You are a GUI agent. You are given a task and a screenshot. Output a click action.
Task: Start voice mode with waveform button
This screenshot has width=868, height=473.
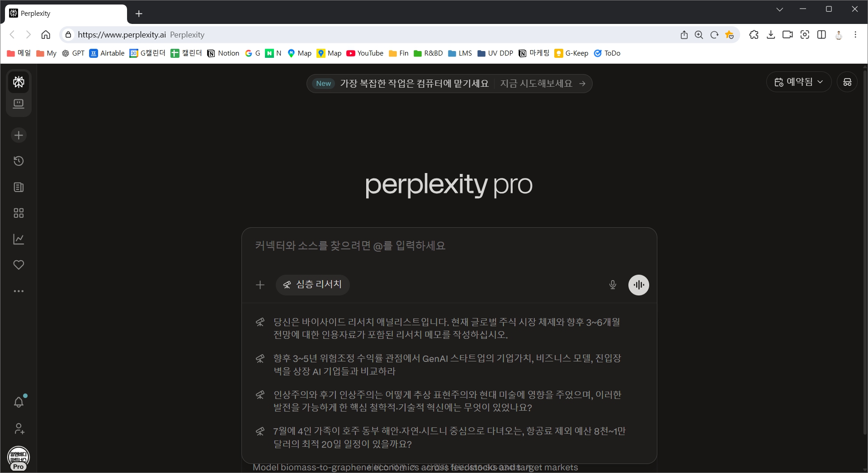point(638,285)
